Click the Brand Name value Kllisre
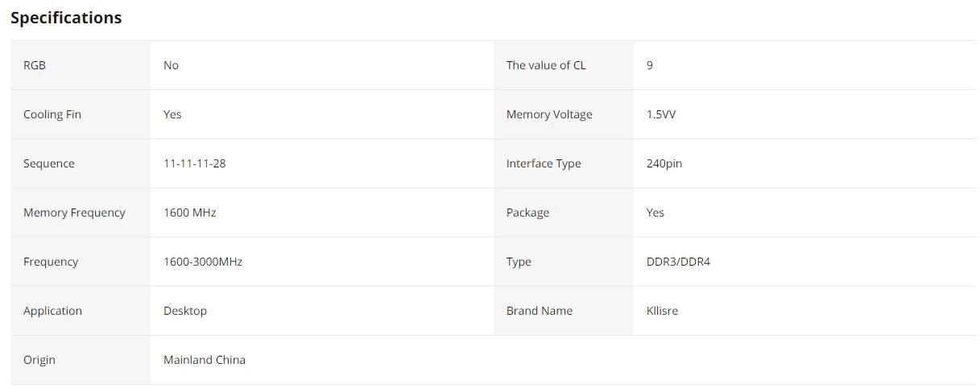 tap(662, 311)
